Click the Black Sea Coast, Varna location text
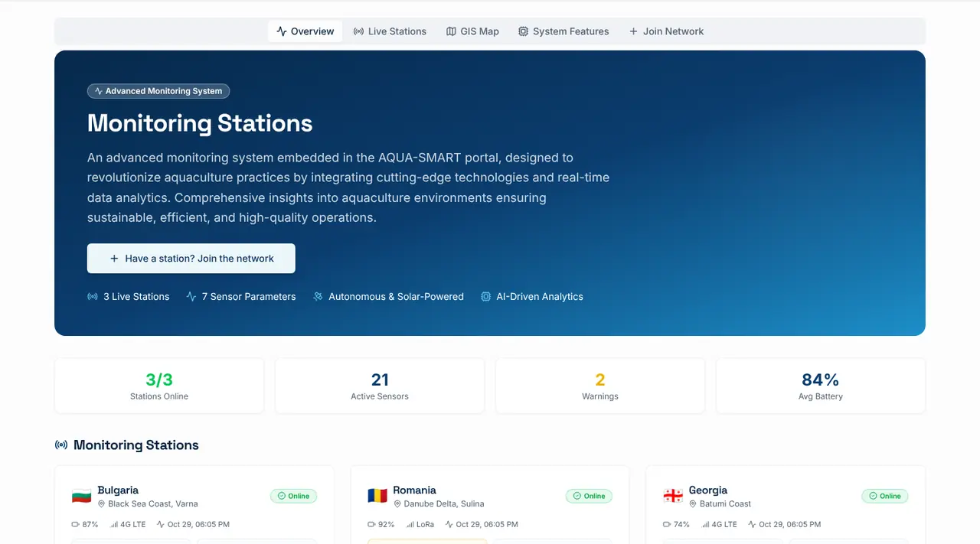The width and height of the screenshot is (980, 544). [x=153, y=504]
